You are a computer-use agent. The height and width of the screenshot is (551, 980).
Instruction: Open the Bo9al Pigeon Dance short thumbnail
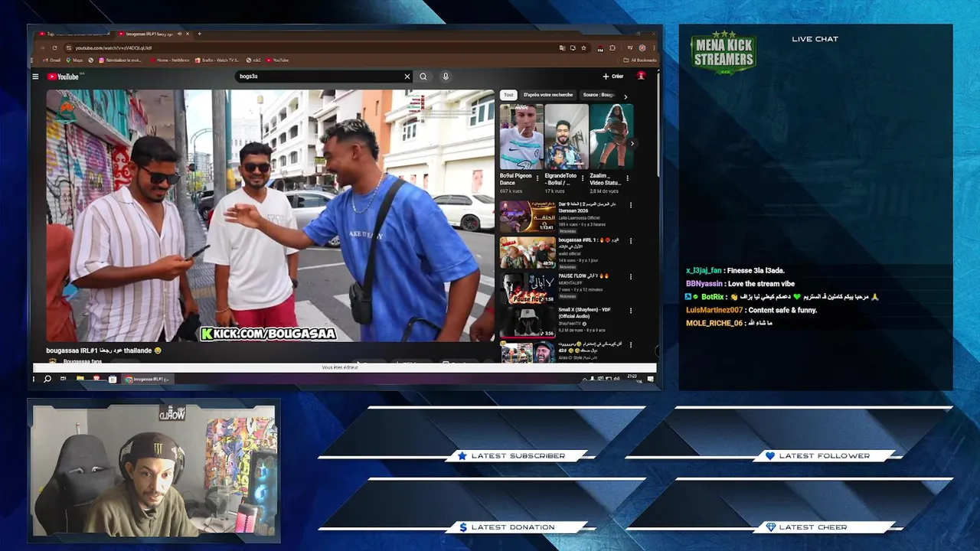tap(521, 136)
